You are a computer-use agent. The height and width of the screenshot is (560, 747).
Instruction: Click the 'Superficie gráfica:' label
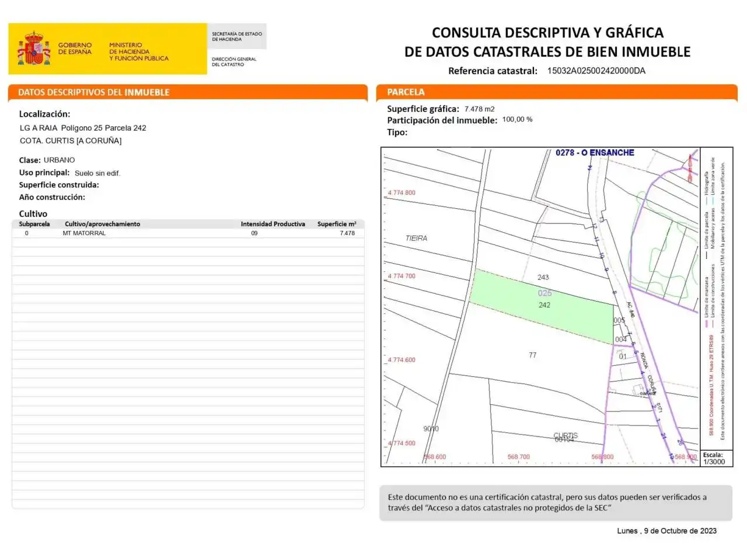(423, 109)
